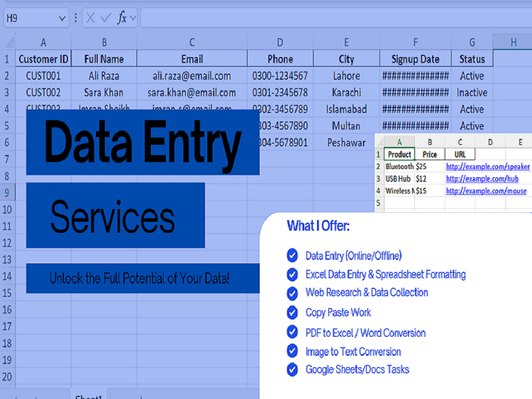Select column F header
The width and height of the screenshot is (532, 399).
415,42
